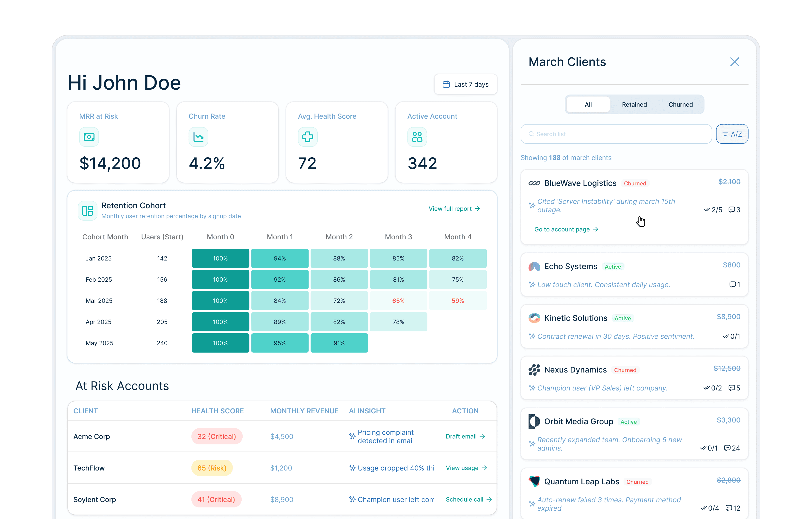
Task: Select the All filter tab
Action: (x=588, y=105)
